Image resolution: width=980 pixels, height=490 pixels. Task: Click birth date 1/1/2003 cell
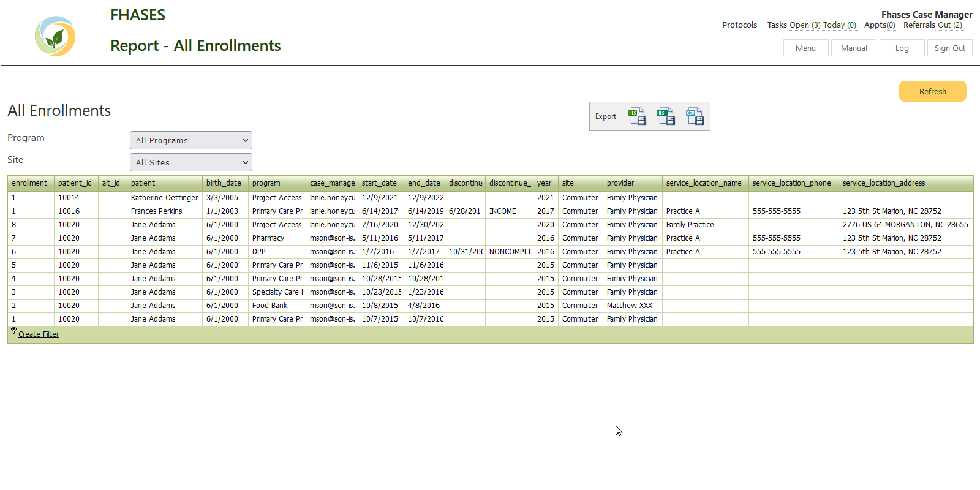(x=225, y=211)
